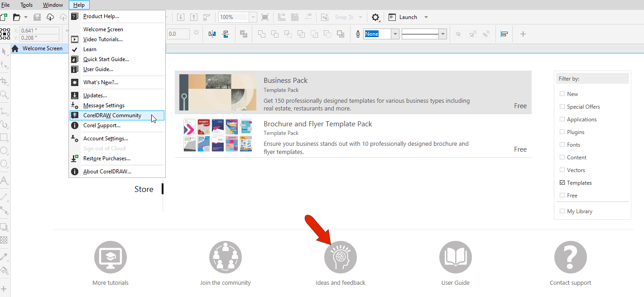The height and width of the screenshot is (297, 644).
Task: Click the Pick tool at top of toolbox
Action: point(5,51)
